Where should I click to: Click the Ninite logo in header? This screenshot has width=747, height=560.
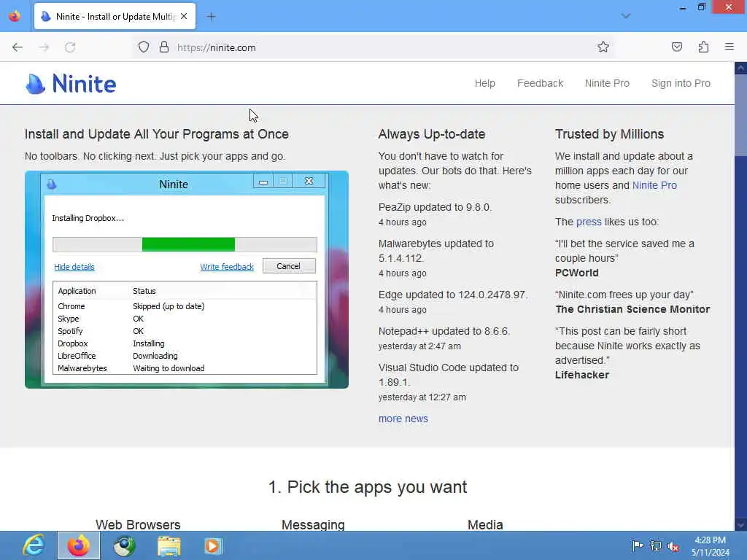[71, 84]
